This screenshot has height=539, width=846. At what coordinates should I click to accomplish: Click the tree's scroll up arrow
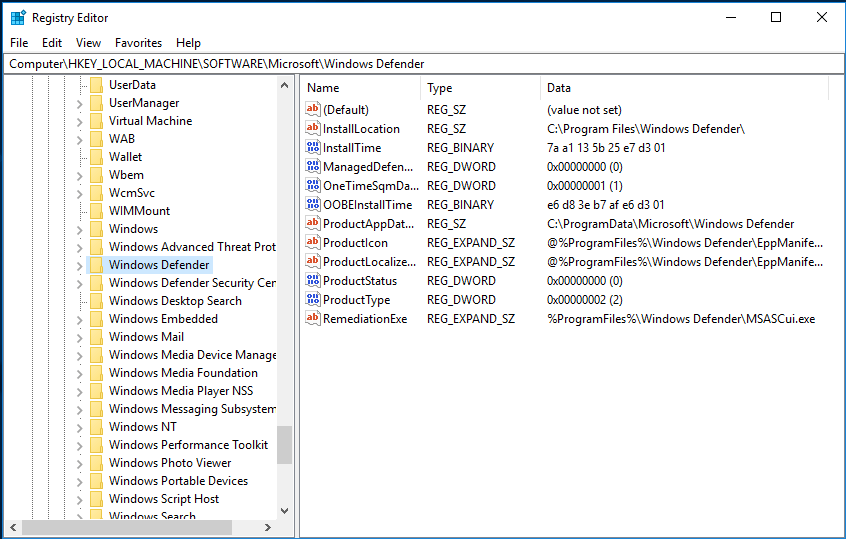pos(284,85)
